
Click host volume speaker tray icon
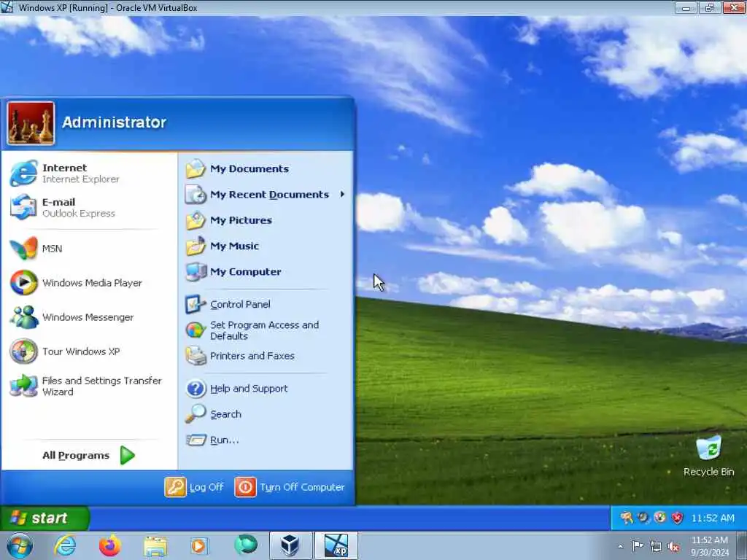[x=673, y=547]
